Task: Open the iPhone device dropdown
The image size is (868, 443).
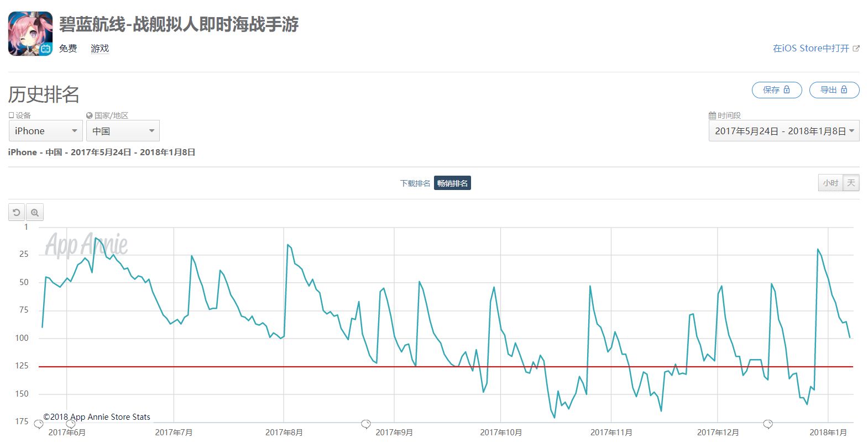Action: [x=46, y=131]
